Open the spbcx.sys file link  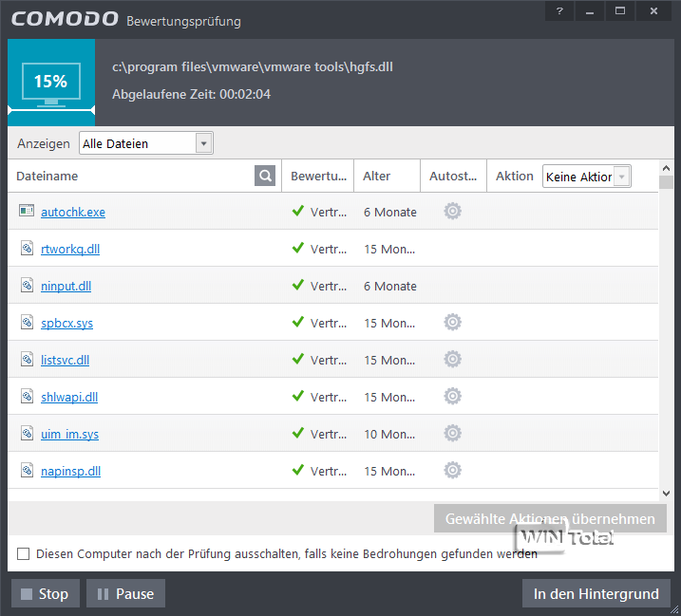pyautogui.click(x=66, y=323)
